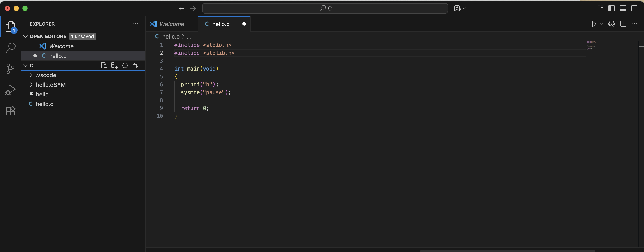The image size is (644, 252).
Task: Click the code minimap preview
Action: coord(591,45)
